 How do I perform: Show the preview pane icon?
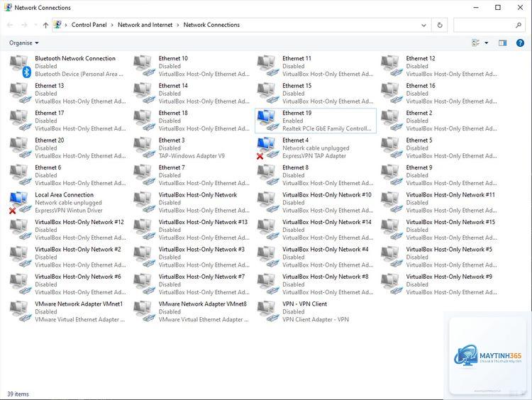coord(502,43)
